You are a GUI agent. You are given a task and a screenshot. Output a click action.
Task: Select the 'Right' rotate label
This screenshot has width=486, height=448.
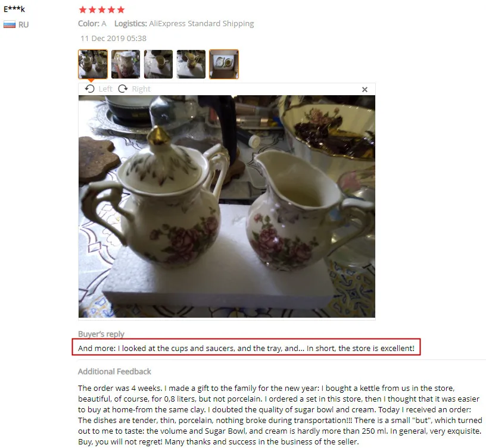tap(141, 89)
